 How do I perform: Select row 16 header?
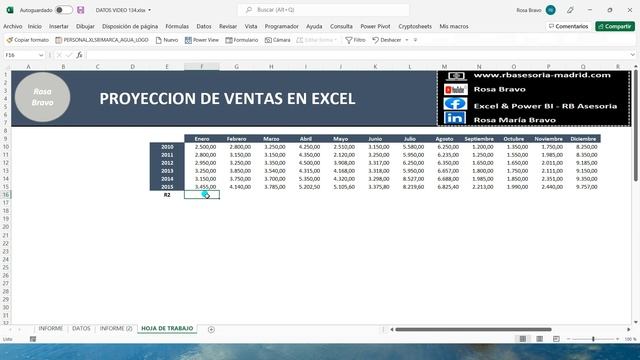[6, 195]
